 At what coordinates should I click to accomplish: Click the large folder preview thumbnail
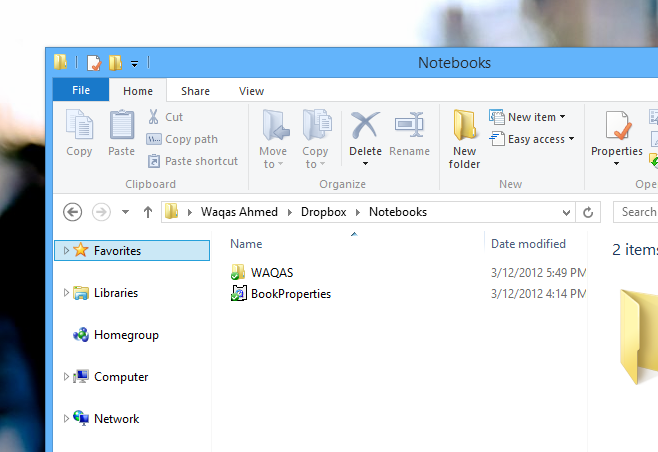pyautogui.click(x=639, y=337)
